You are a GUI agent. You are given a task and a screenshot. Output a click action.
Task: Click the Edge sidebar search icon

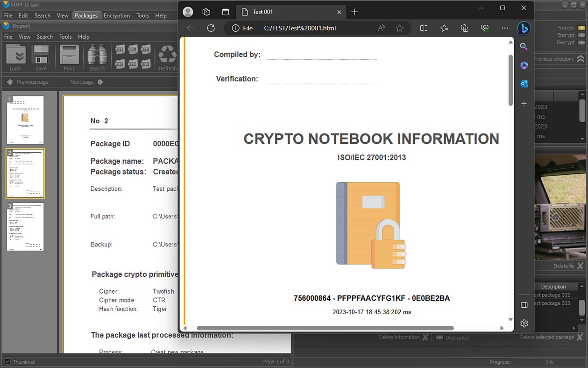point(524,46)
